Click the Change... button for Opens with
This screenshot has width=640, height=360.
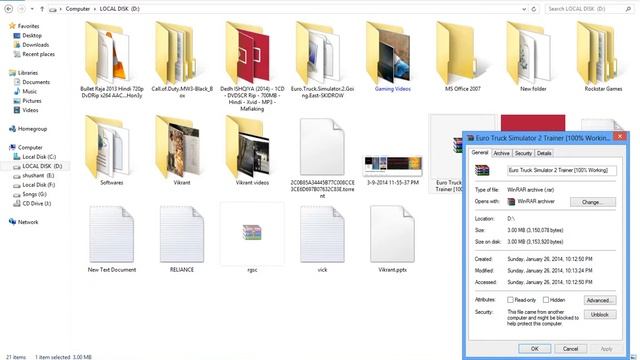point(593,202)
